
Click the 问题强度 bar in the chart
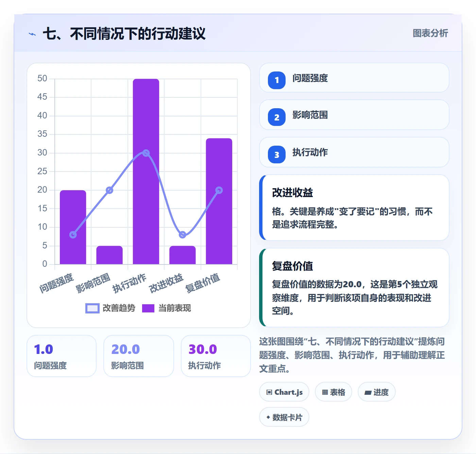73,227
